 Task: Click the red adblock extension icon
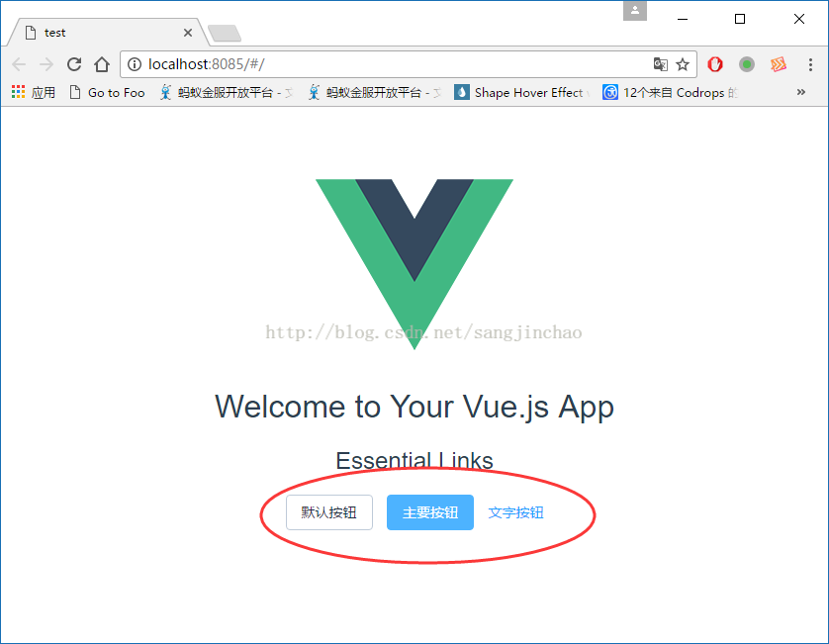click(x=715, y=64)
